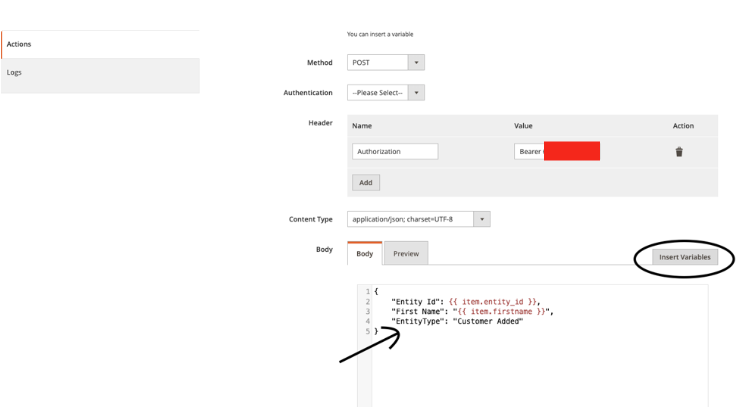Click the Method dropdown arrow button
This screenshot has height=409, width=738.
pyautogui.click(x=417, y=63)
